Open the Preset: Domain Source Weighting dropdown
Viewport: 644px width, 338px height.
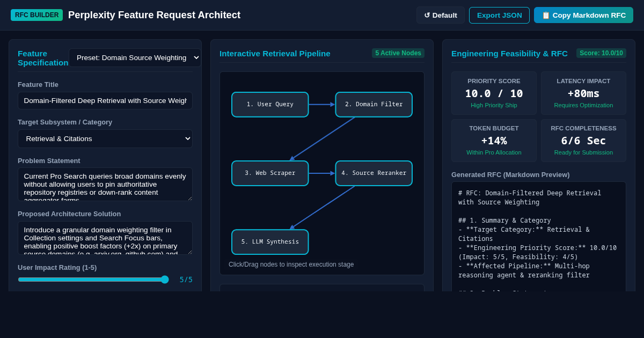135,57
